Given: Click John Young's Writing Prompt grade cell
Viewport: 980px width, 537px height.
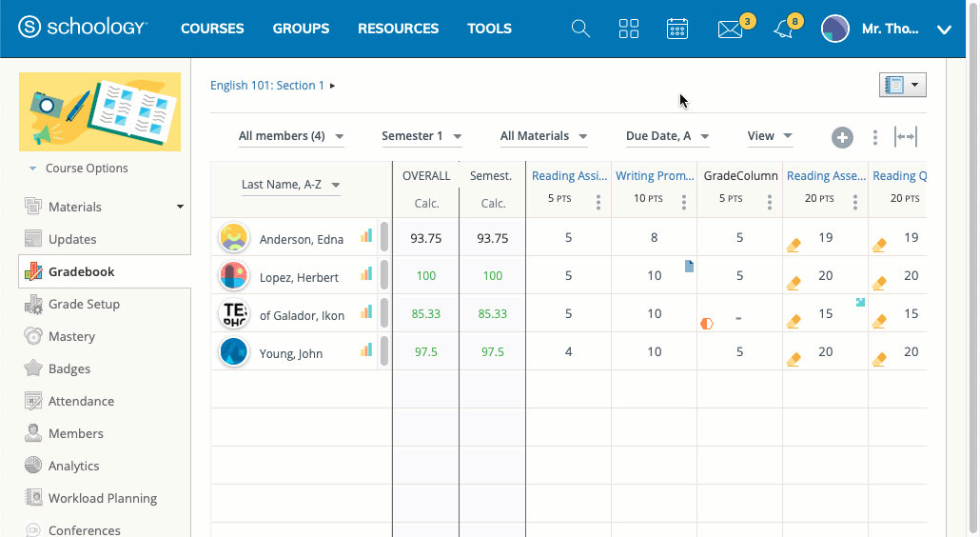Looking at the screenshot, I should click(654, 351).
